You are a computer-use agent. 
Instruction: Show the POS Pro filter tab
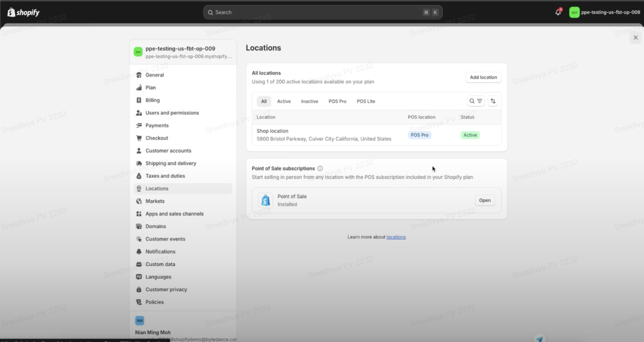tap(337, 101)
